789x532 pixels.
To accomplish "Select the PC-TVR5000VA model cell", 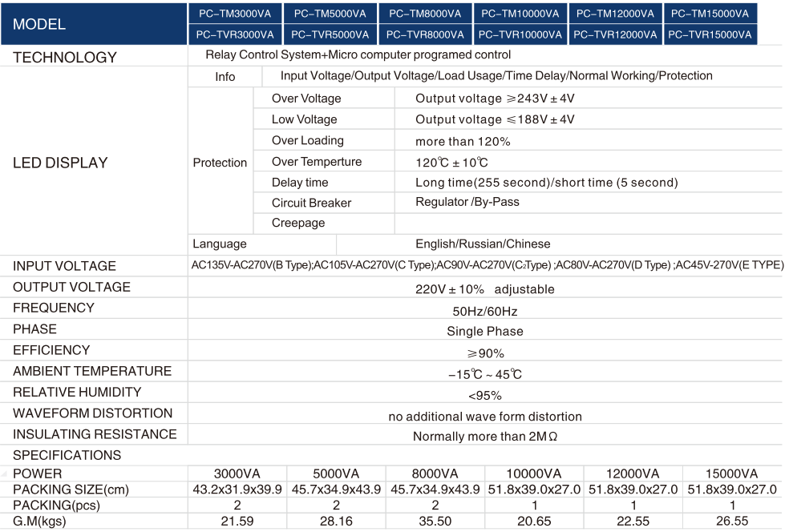I will (330, 34).
